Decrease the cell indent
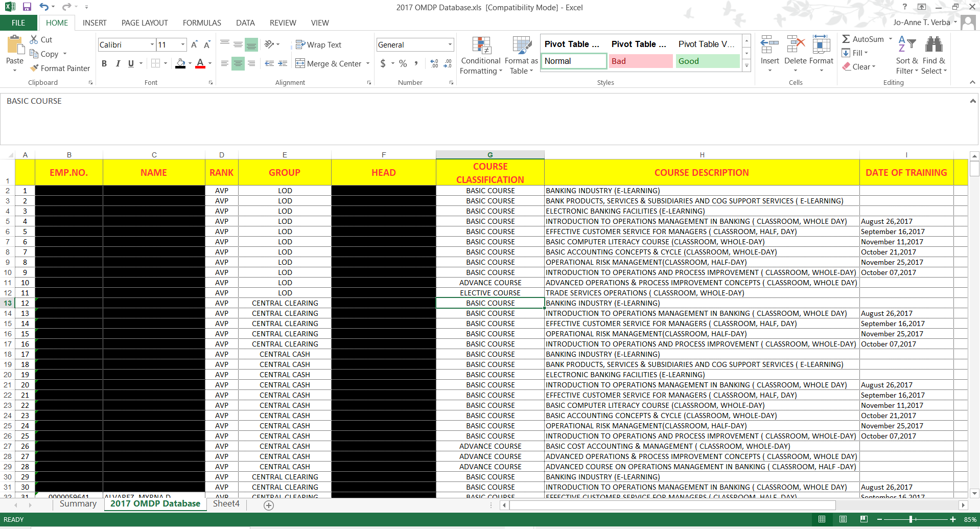Screen dimensions: 980x529 [x=269, y=63]
